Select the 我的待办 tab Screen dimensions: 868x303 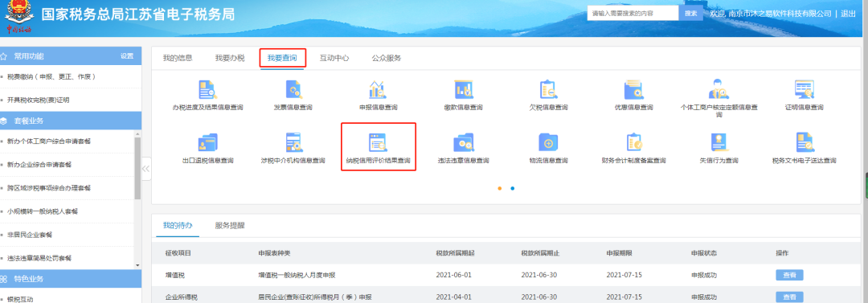click(178, 226)
